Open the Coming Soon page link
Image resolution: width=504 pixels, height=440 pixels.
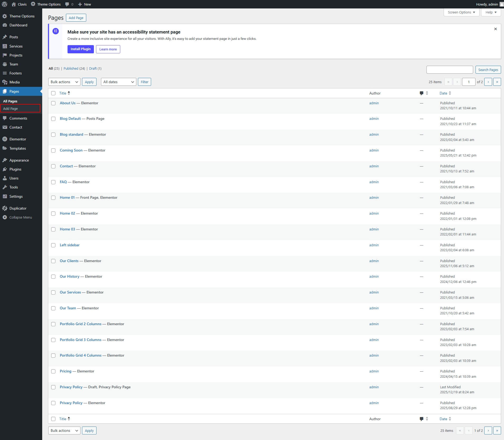[x=71, y=150]
